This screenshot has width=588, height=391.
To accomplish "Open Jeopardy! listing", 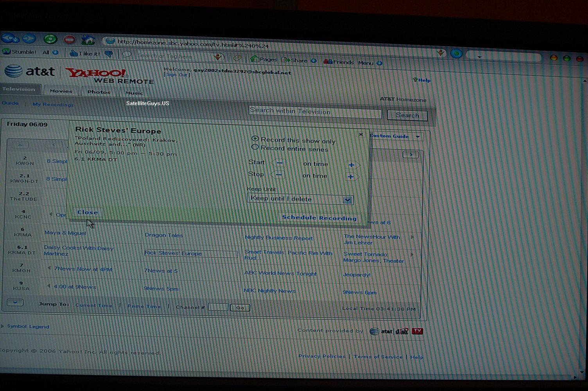I will 357,275.
